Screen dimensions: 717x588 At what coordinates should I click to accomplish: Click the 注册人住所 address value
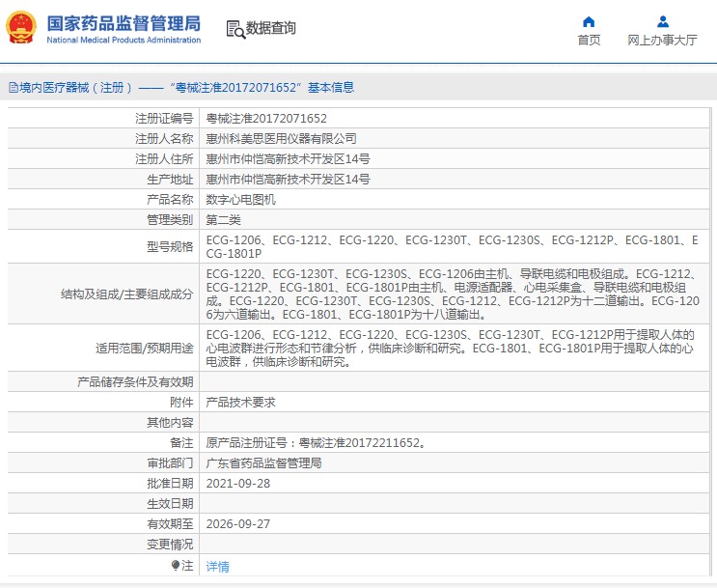click(289, 159)
